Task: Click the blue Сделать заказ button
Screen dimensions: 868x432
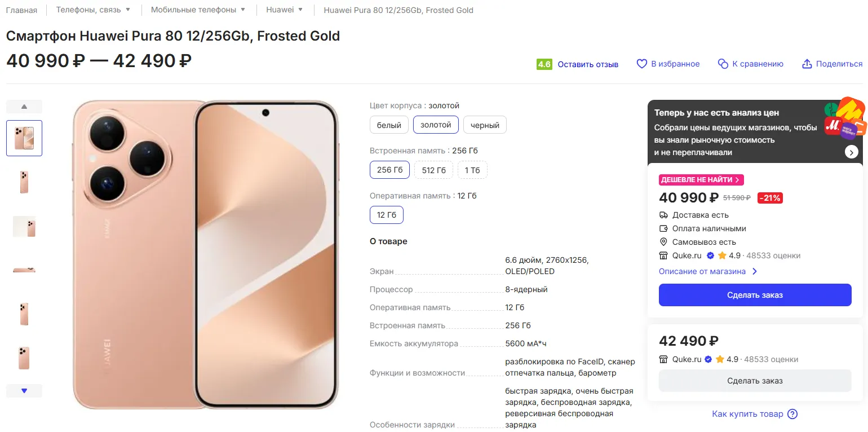Action: (755, 295)
